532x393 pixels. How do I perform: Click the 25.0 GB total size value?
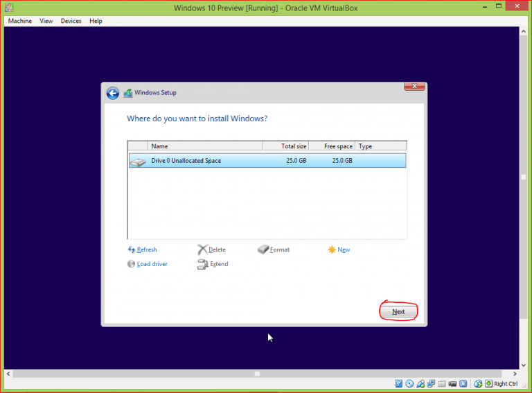coord(296,161)
